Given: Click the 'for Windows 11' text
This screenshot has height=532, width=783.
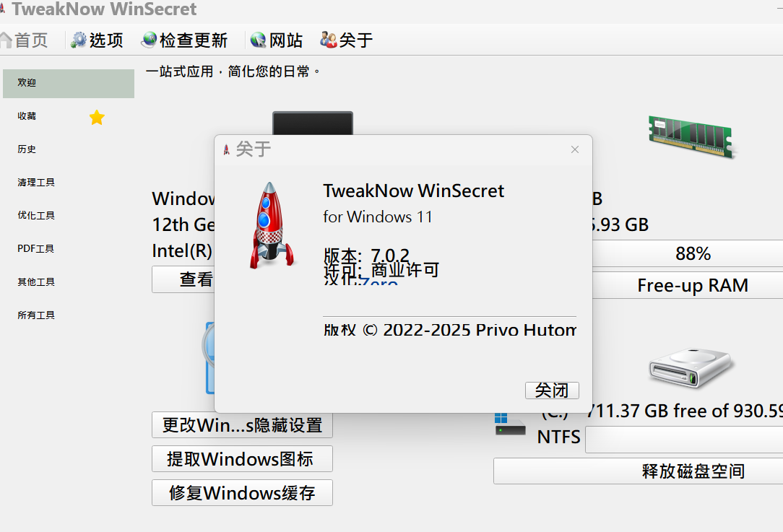Looking at the screenshot, I should point(378,217).
